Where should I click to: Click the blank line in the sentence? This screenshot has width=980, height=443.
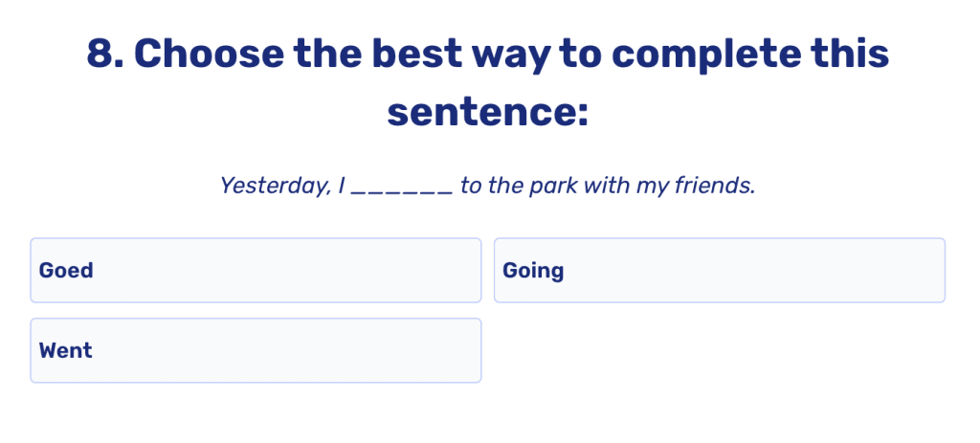point(402,187)
